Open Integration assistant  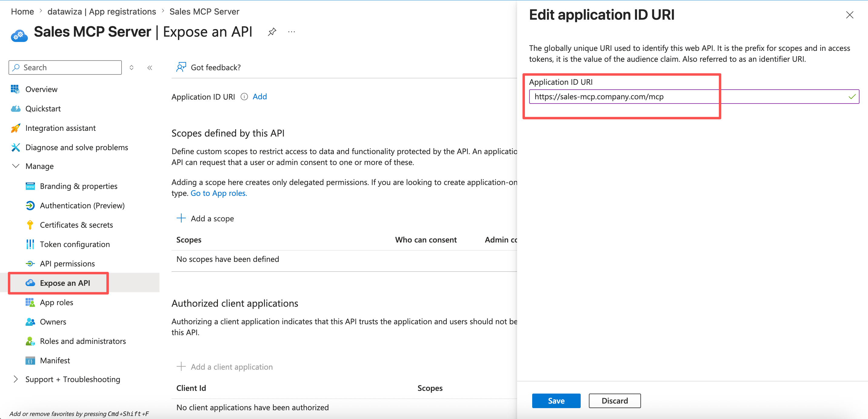pos(60,128)
